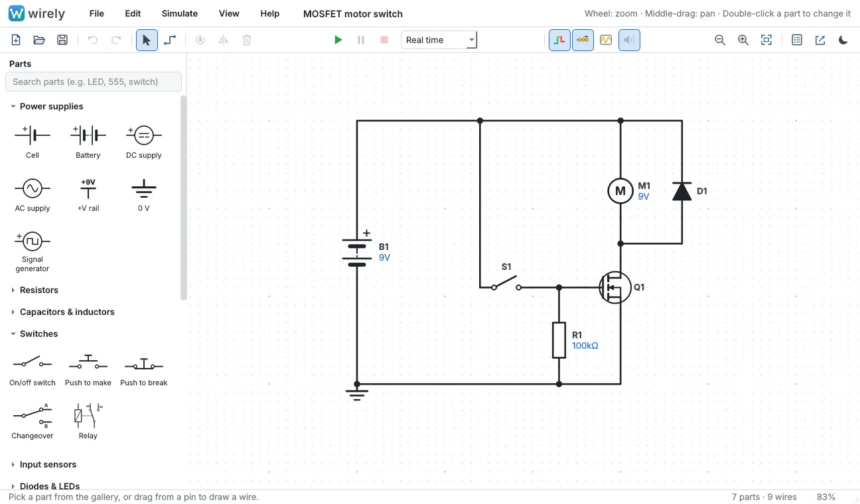Open the Simulate menu
Image resolution: width=860 pixels, height=504 pixels.
tap(180, 13)
